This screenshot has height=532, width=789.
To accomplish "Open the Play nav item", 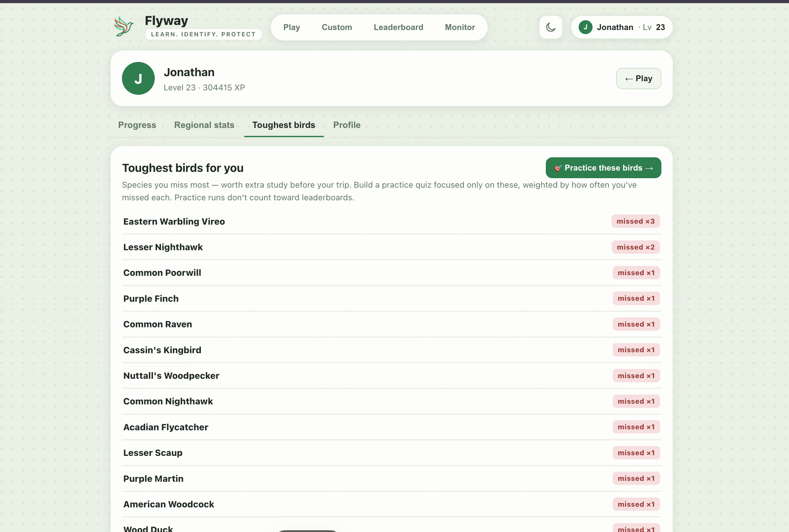I will click(292, 27).
